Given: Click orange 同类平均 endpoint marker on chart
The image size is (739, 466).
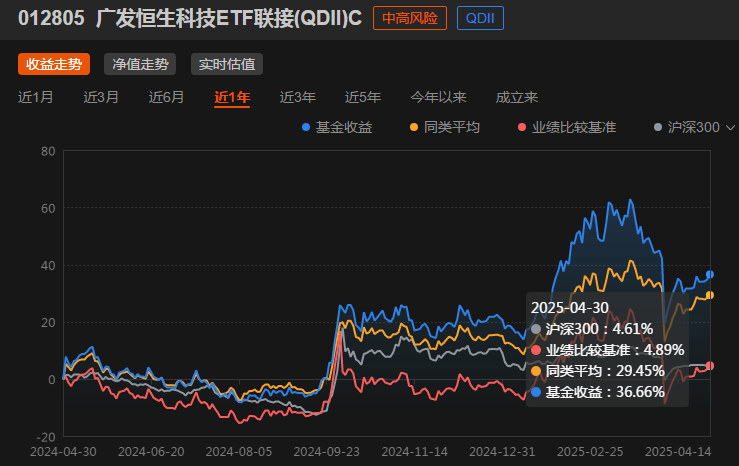Looking at the screenshot, I should tap(710, 295).
